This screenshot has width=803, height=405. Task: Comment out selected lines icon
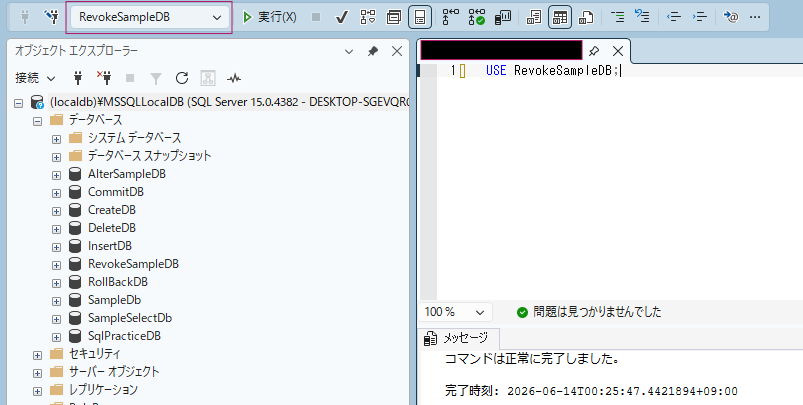[618, 17]
